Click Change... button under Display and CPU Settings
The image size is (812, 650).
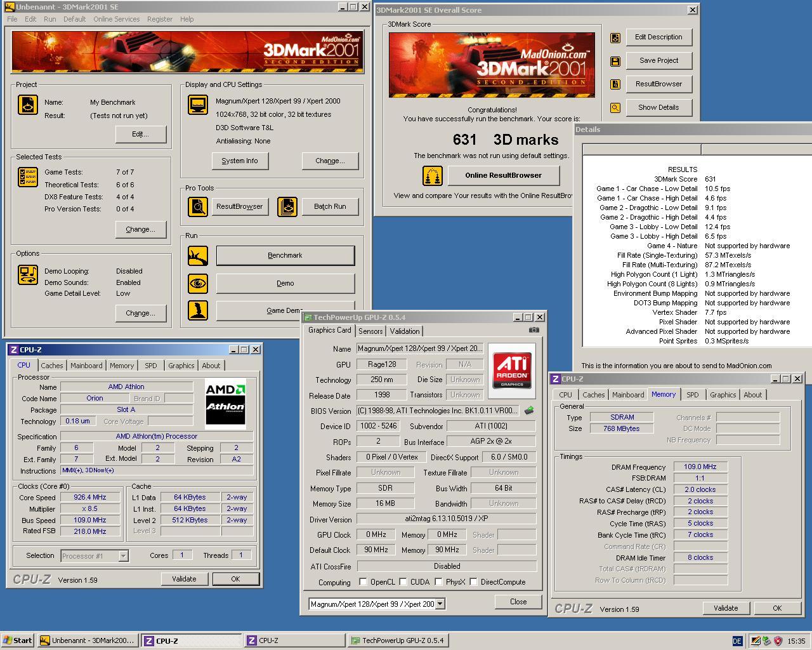tap(331, 161)
